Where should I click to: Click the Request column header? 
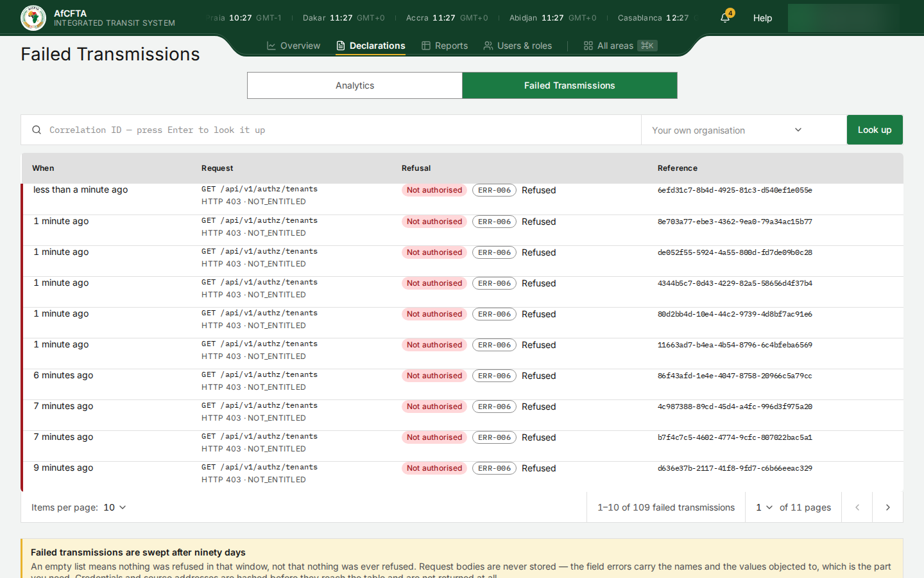[x=217, y=168]
